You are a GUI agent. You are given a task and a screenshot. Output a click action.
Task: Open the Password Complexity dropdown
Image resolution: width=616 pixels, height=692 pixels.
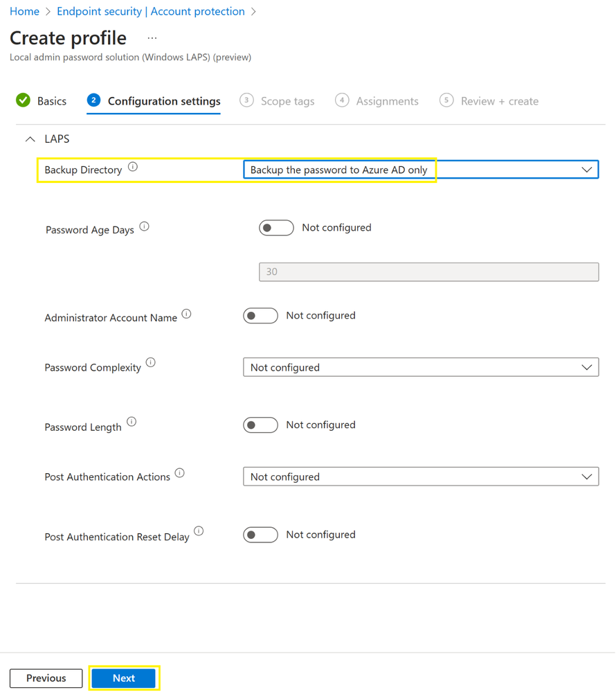420,367
